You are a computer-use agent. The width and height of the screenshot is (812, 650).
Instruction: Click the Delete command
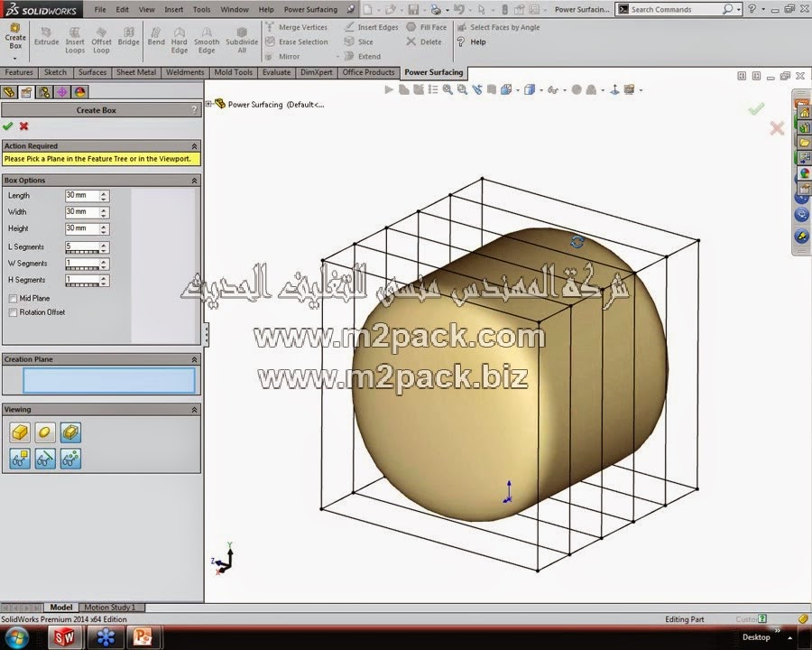[x=424, y=42]
